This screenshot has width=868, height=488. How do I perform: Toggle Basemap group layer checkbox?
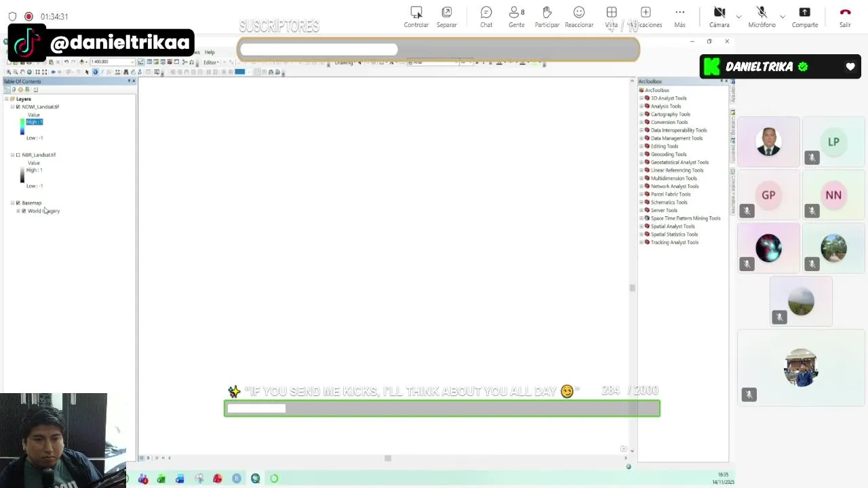18,203
